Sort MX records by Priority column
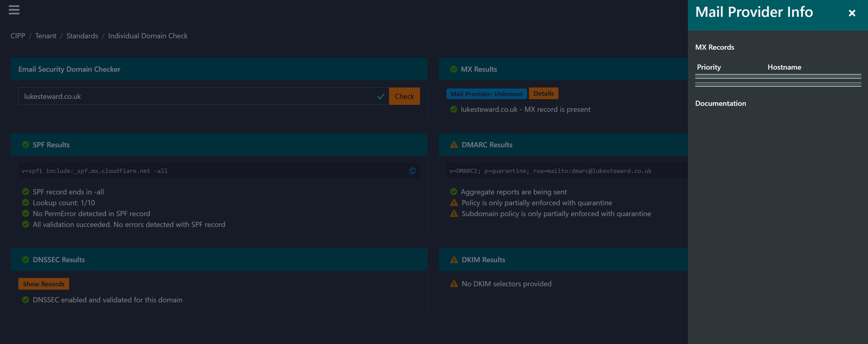Image resolution: width=868 pixels, height=344 pixels. [709, 67]
